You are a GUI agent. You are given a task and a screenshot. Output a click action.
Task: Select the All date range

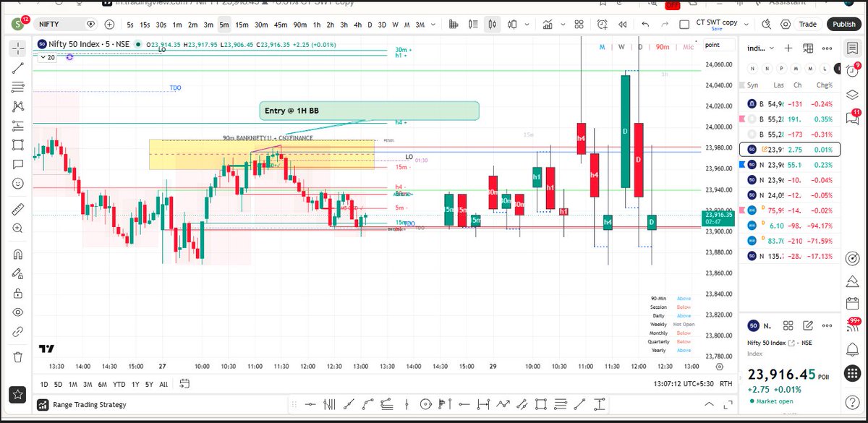point(163,384)
